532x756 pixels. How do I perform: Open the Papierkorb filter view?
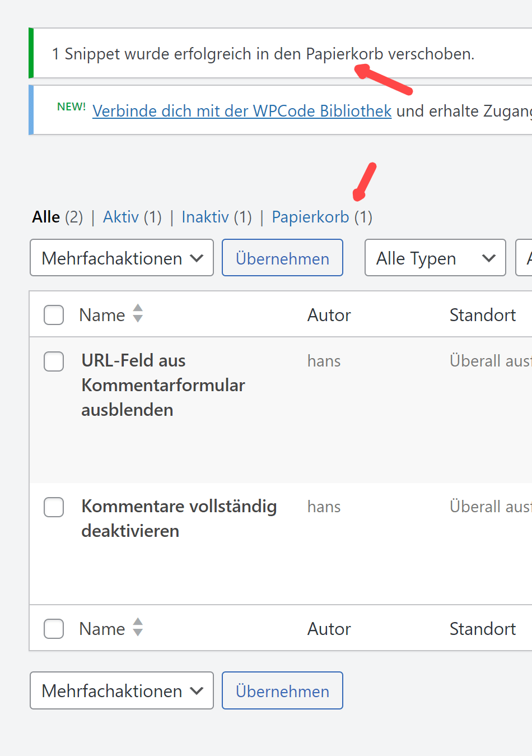(310, 217)
